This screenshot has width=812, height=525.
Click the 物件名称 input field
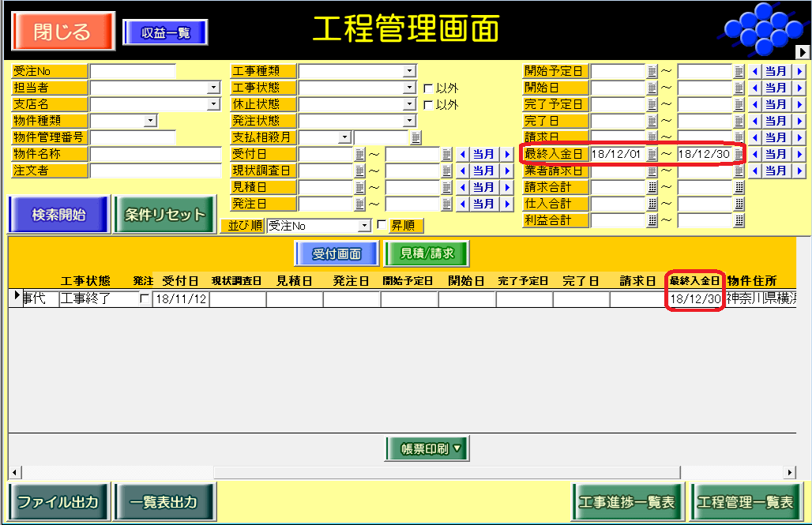[156, 154]
